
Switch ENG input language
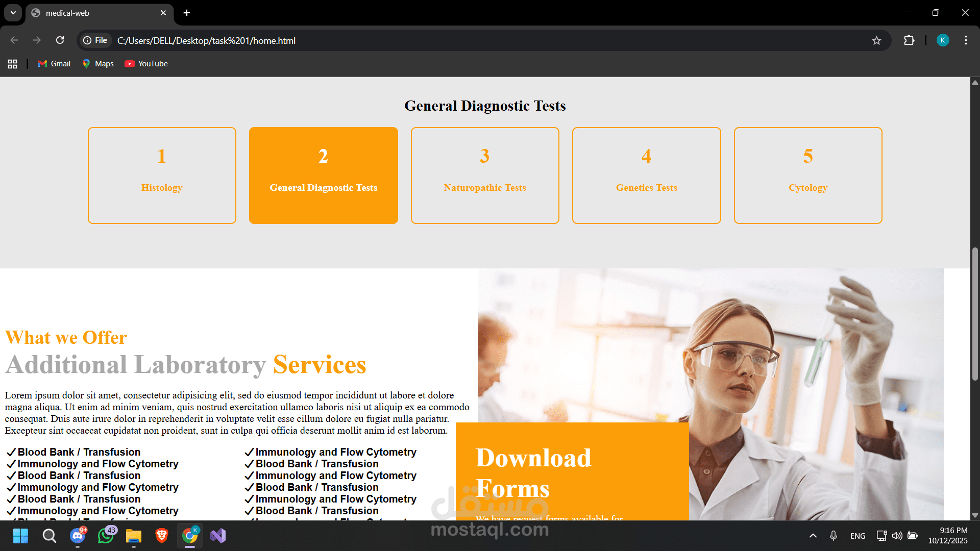coord(858,536)
